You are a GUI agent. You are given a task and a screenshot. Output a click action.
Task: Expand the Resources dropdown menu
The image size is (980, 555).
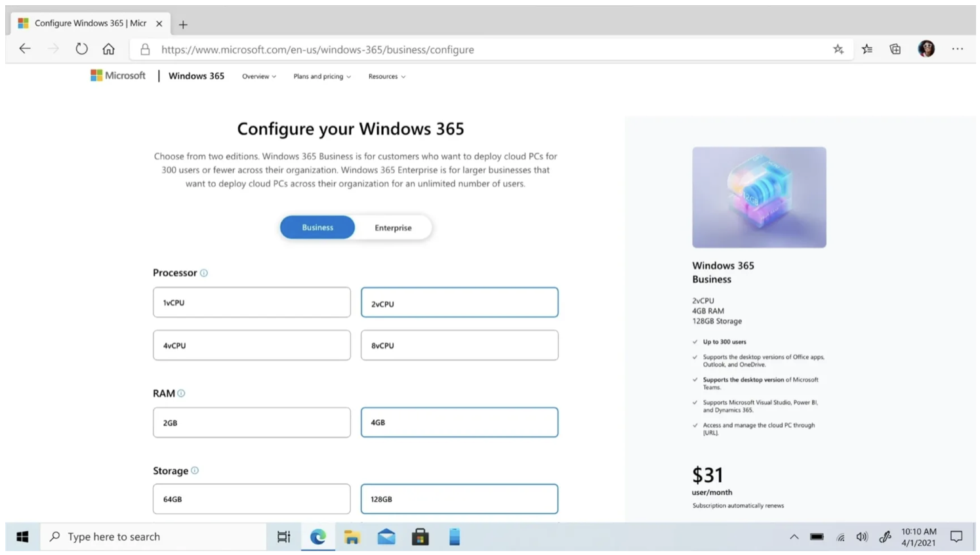pos(387,77)
